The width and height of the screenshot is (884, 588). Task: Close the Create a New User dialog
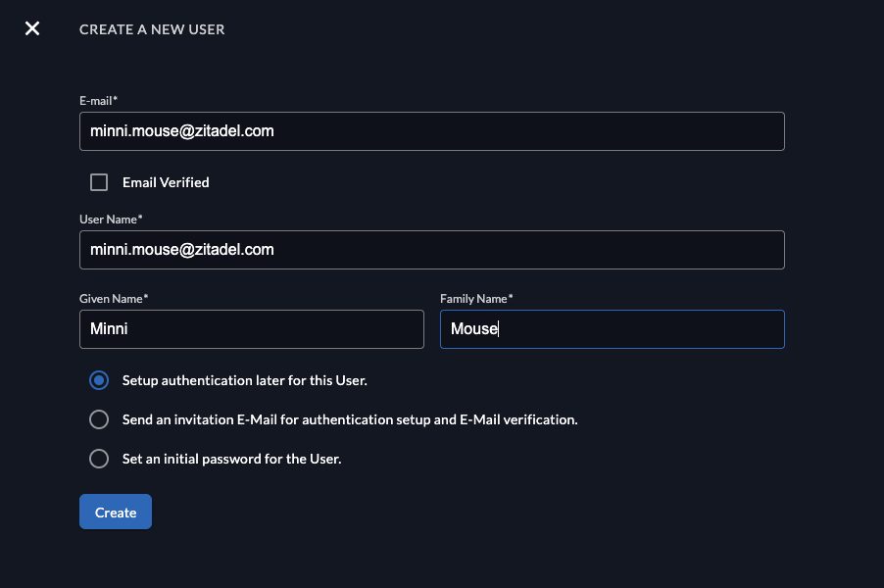pyautogui.click(x=32, y=28)
